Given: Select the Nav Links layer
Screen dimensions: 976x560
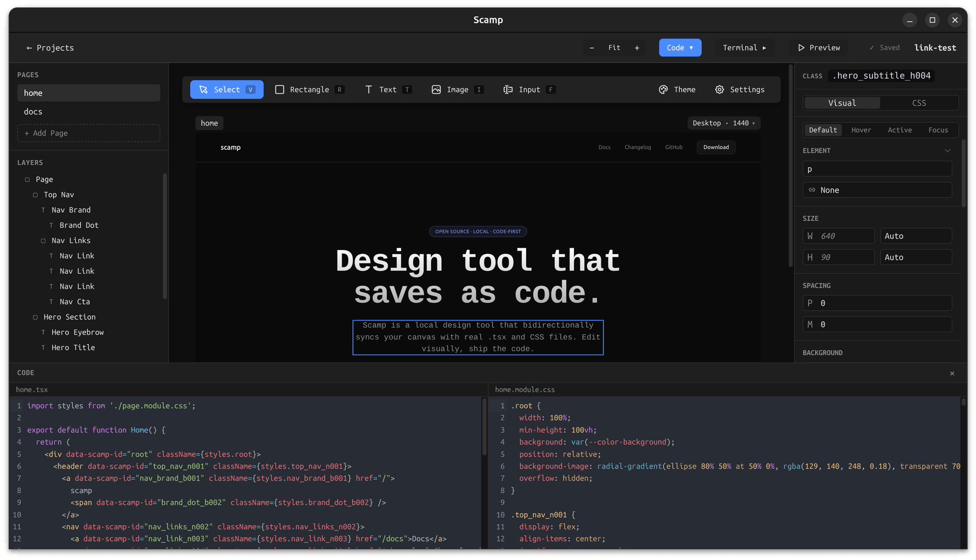Looking at the screenshot, I should tap(71, 240).
